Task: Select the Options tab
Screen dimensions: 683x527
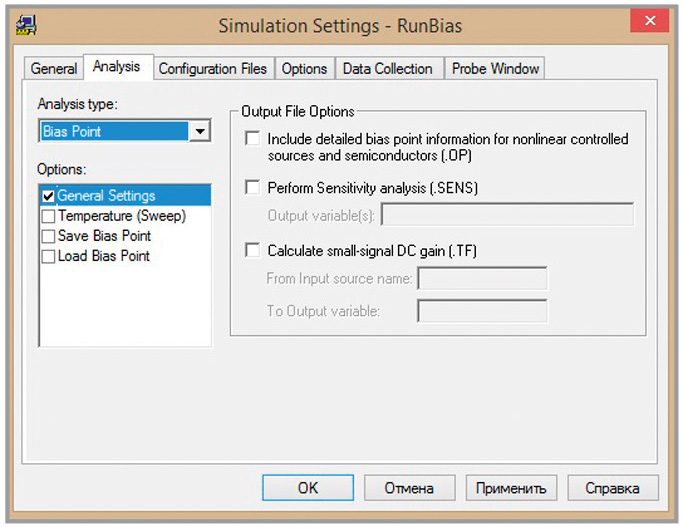Action: (304, 69)
